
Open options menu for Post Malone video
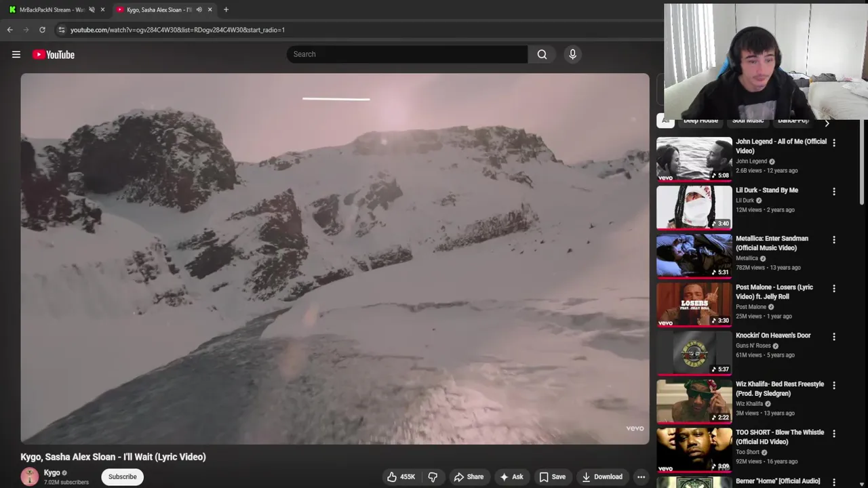(x=834, y=289)
